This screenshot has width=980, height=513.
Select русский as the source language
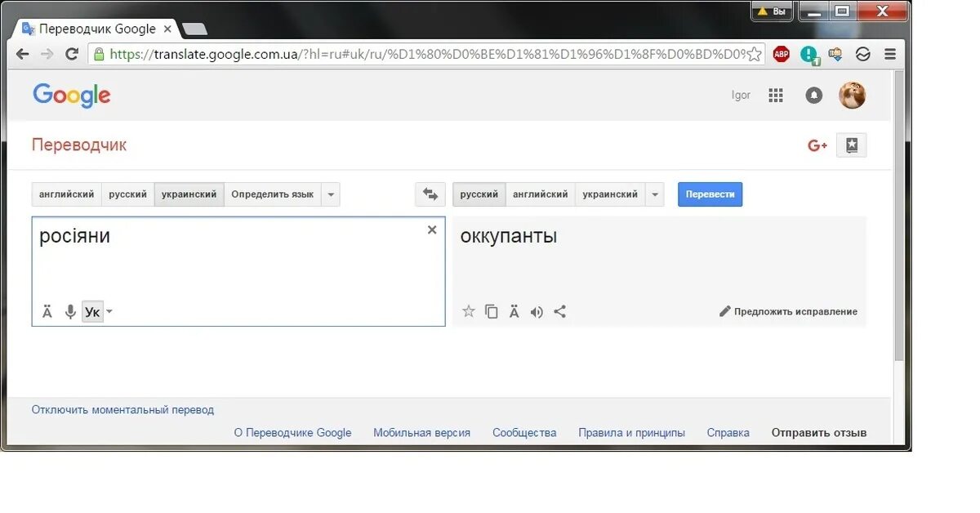[x=128, y=194]
